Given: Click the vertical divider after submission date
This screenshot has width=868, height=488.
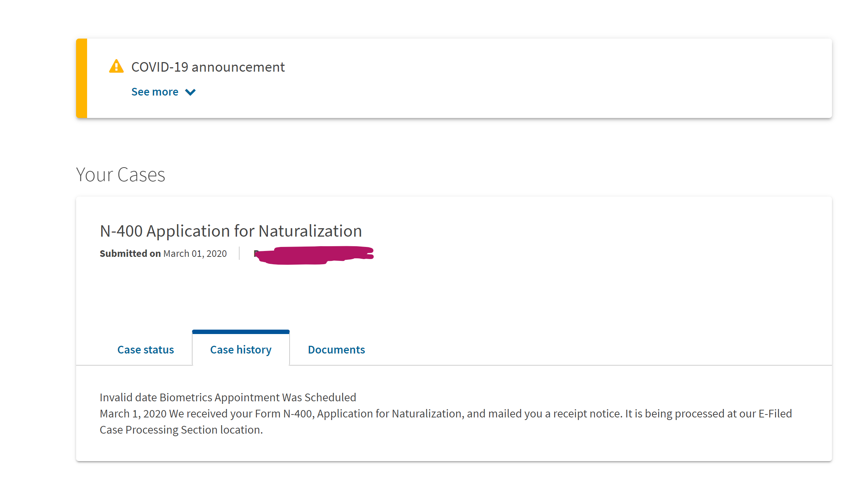Looking at the screenshot, I should pyautogui.click(x=239, y=253).
